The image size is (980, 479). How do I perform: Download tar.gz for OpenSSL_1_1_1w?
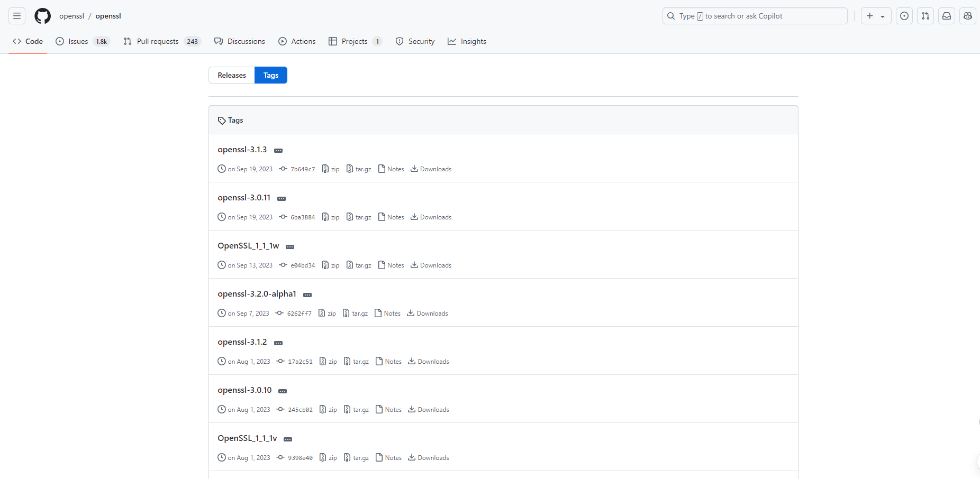[359, 265]
